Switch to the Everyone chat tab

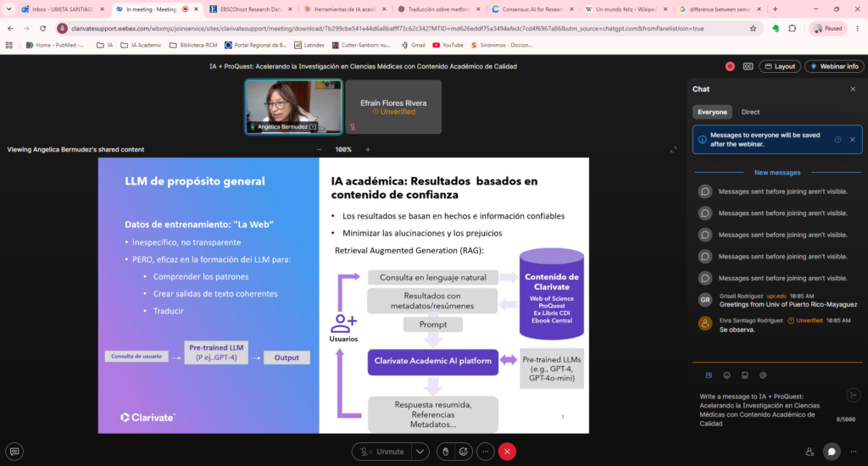(712, 112)
